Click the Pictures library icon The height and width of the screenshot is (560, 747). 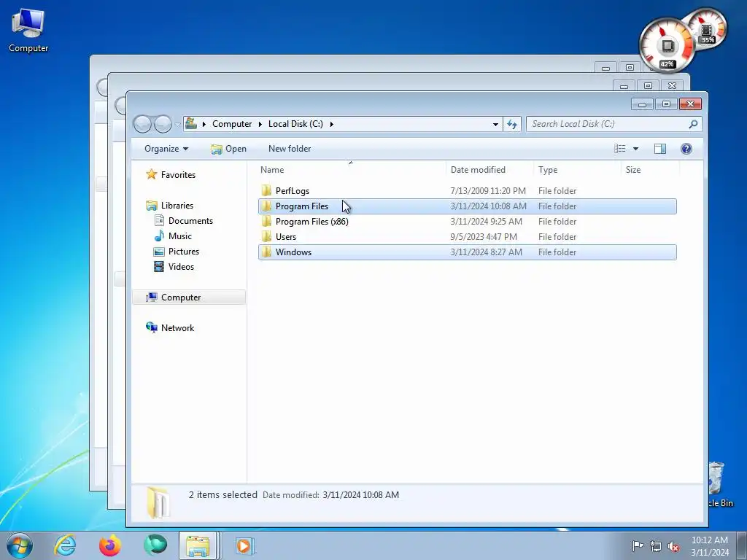coord(159,252)
